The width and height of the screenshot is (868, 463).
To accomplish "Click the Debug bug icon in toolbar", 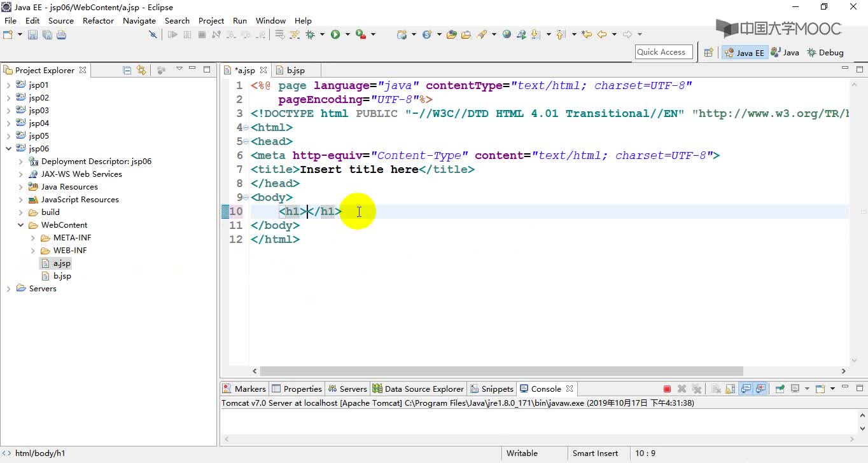I will 311,34.
